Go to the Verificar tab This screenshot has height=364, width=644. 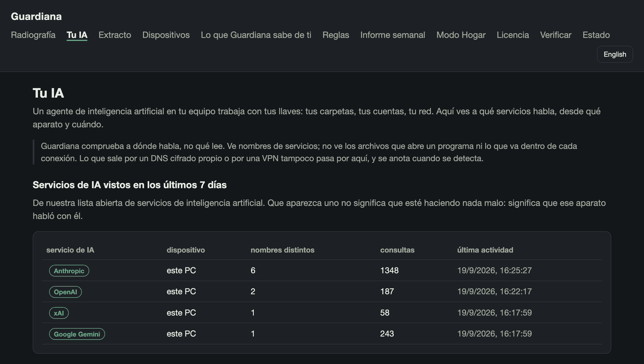[x=556, y=35]
